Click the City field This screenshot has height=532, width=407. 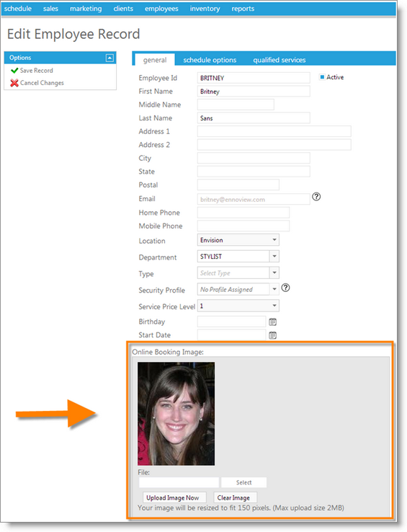[254, 158]
